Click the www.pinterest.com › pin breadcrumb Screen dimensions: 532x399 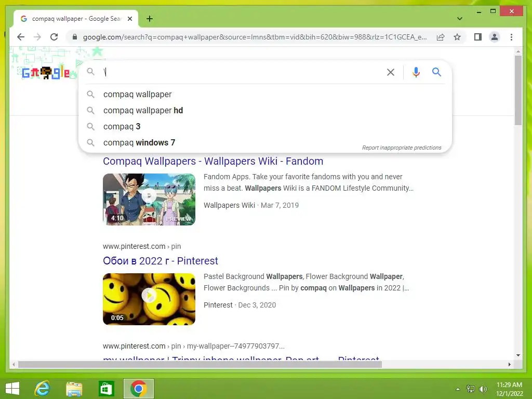click(x=142, y=246)
